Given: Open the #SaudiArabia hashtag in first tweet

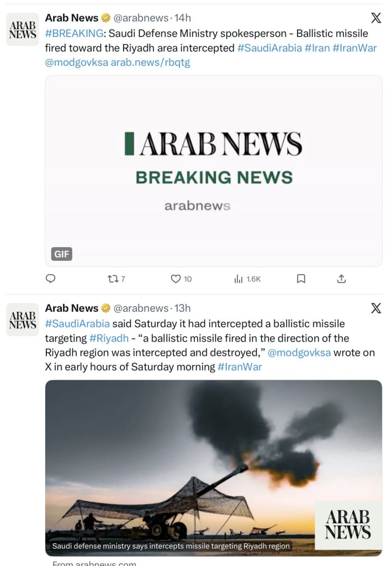Looking at the screenshot, I should pyautogui.click(x=269, y=48).
